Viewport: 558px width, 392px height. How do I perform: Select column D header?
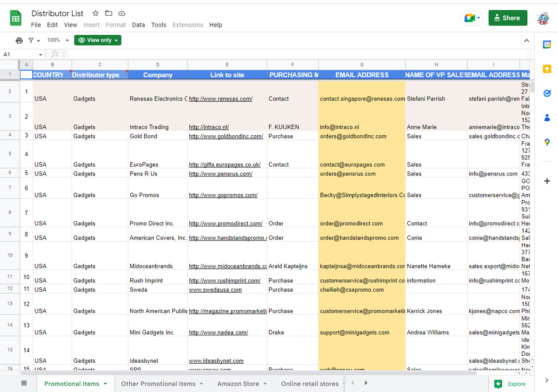[158, 65]
